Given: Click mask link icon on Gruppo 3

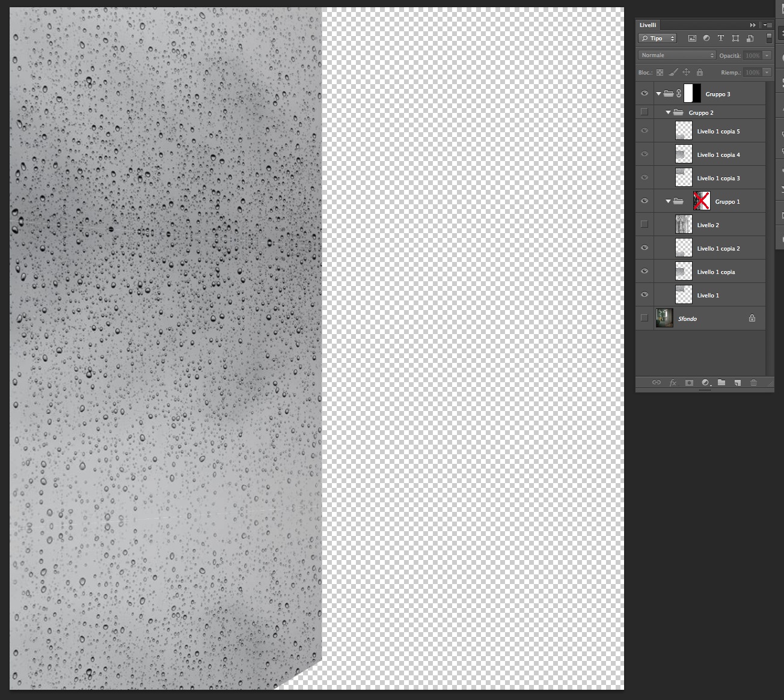Looking at the screenshot, I should (x=679, y=94).
